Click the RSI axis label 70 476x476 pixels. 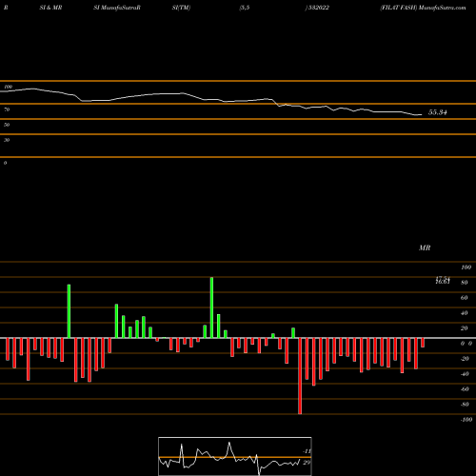pos(7,109)
